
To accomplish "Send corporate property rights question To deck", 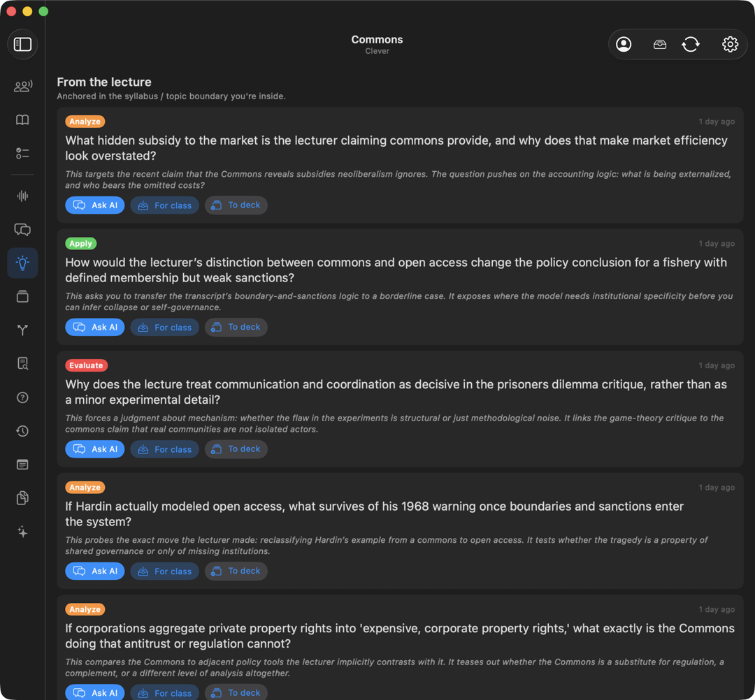I will [236, 693].
